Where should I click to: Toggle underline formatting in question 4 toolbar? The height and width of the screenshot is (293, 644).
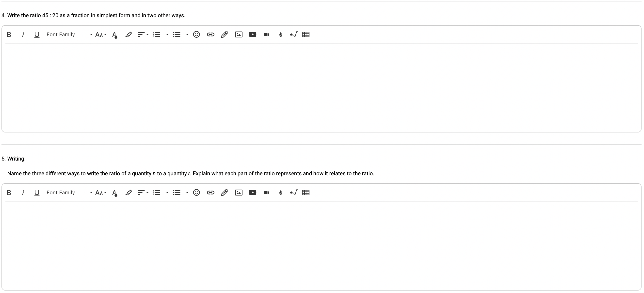[x=37, y=34]
